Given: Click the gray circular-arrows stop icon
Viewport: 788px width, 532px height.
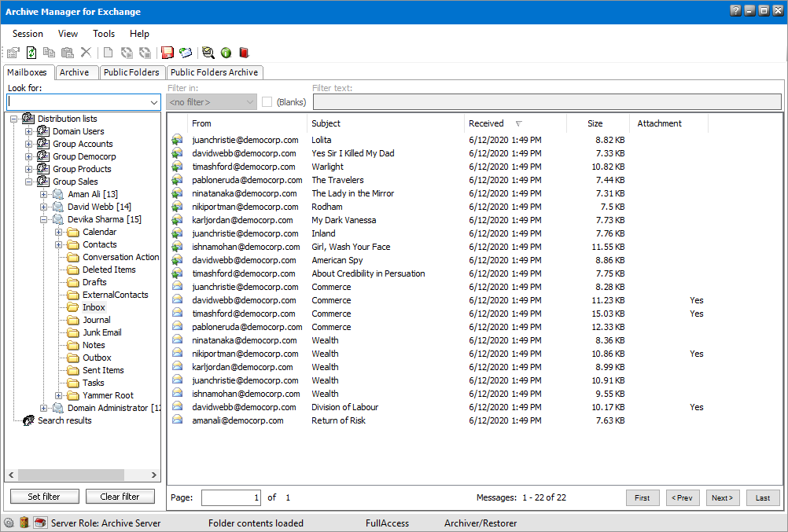Looking at the screenshot, I should coord(145,52).
